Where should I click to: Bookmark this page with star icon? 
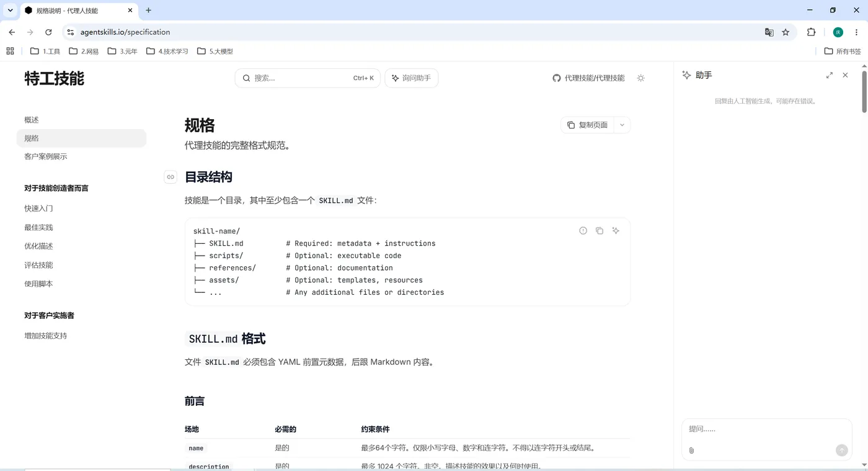tap(786, 32)
